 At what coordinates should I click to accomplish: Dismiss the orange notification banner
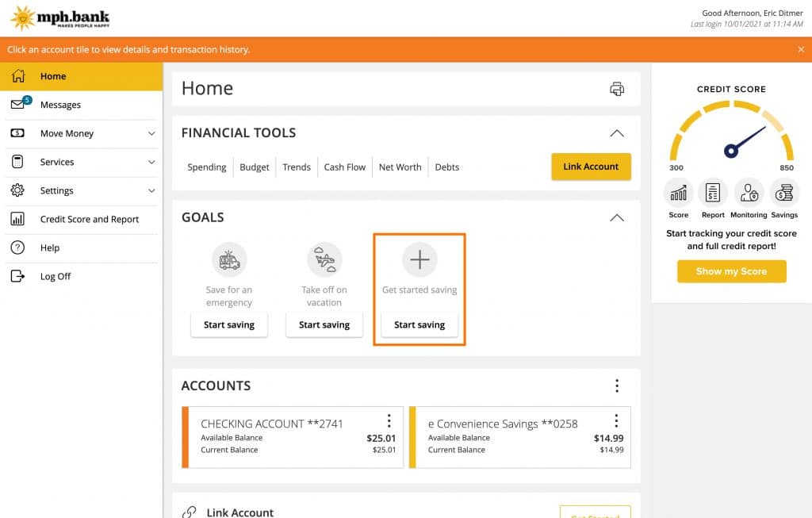[x=800, y=48]
